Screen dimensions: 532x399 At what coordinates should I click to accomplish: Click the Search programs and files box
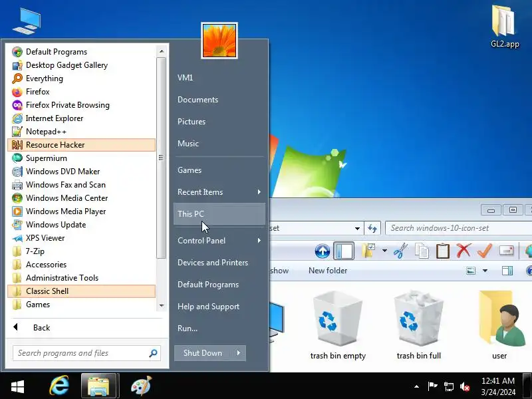click(86, 353)
